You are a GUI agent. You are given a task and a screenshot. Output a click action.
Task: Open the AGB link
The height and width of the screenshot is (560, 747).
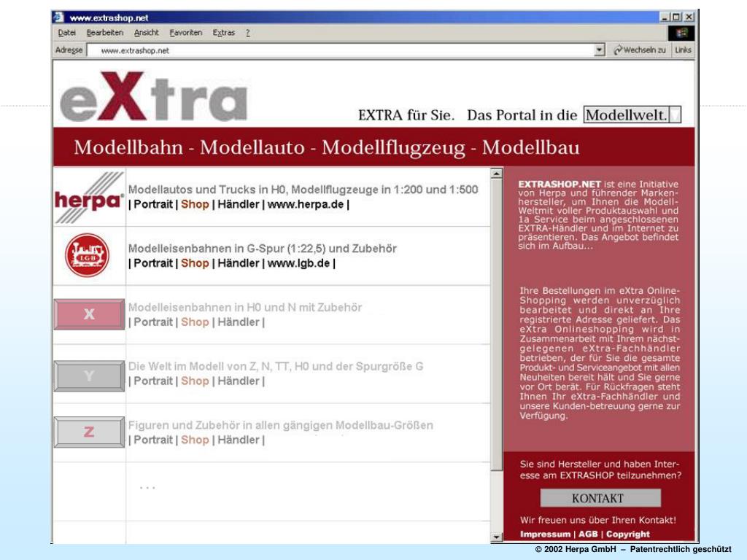(588, 534)
